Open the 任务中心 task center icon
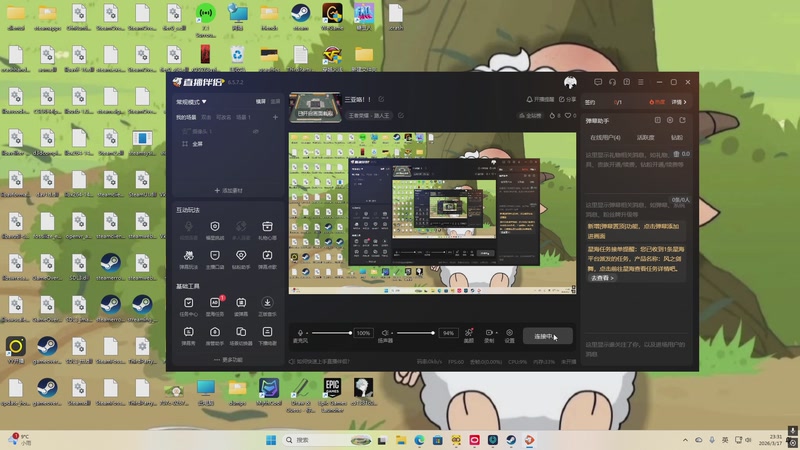This screenshot has height=450, width=800. 188,307
